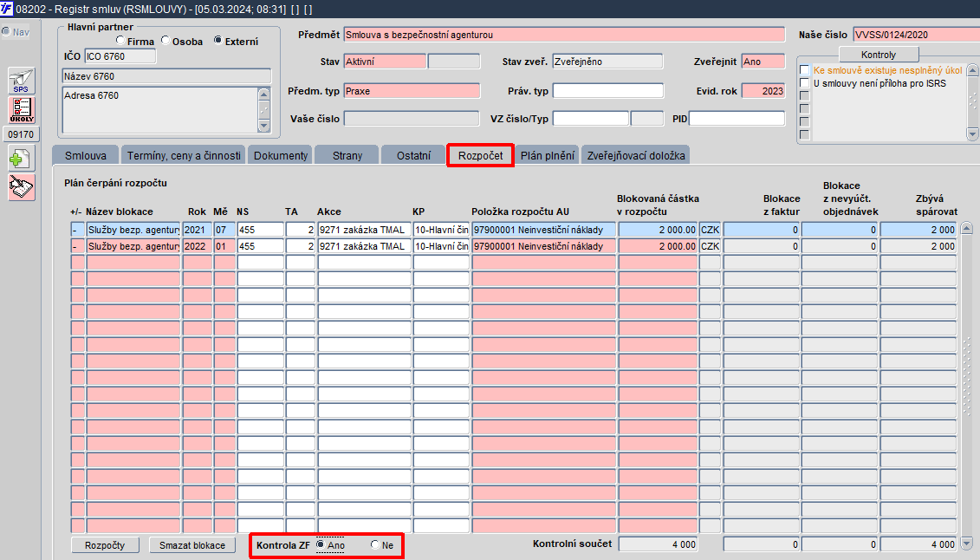The width and height of the screenshot is (980, 560).
Task: Click the Kontroly button
Action: (x=878, y=55)
